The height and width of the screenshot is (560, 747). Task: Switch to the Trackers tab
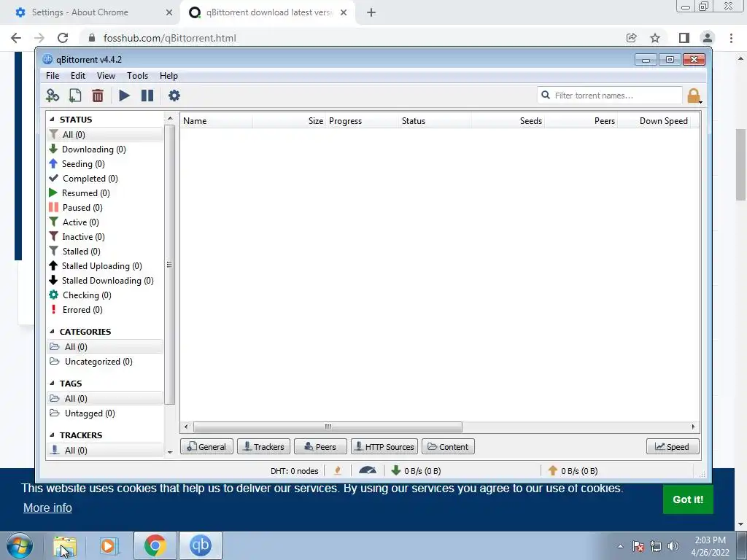[x=263, y=447]
